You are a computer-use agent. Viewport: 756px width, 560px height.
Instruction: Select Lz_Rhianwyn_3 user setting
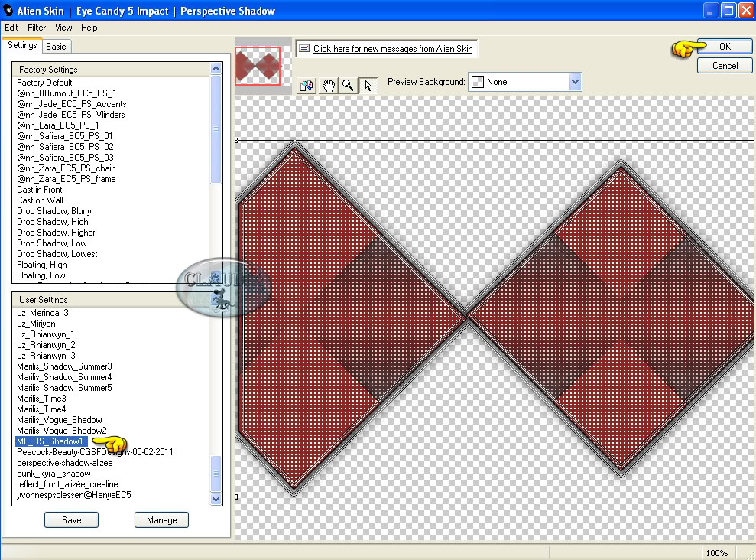click(46, 356)
